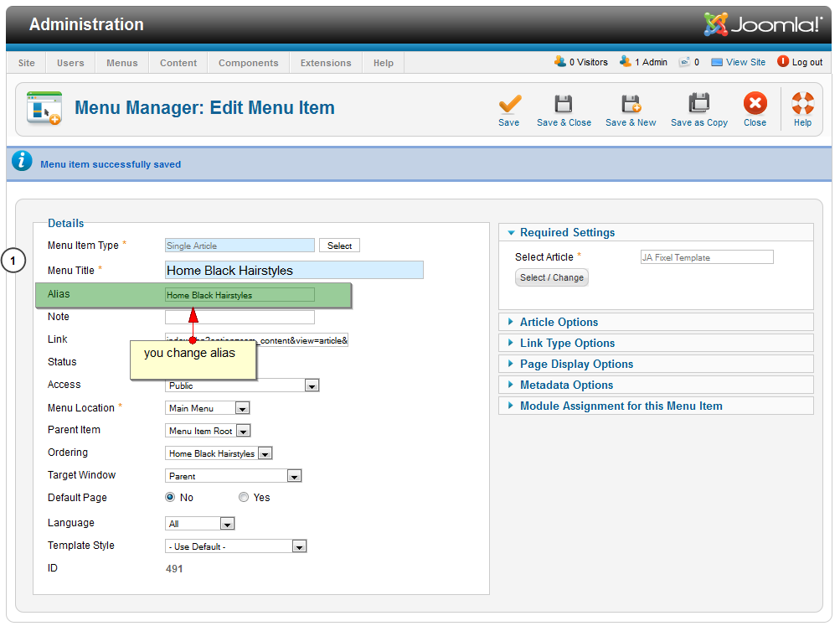Click the ID value 491

174,569
